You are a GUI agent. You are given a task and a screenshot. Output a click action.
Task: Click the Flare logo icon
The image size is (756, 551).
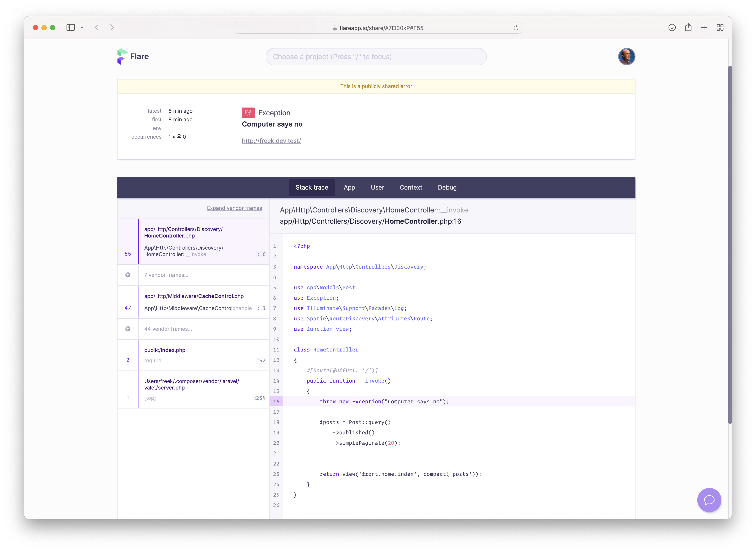(122, 56)
